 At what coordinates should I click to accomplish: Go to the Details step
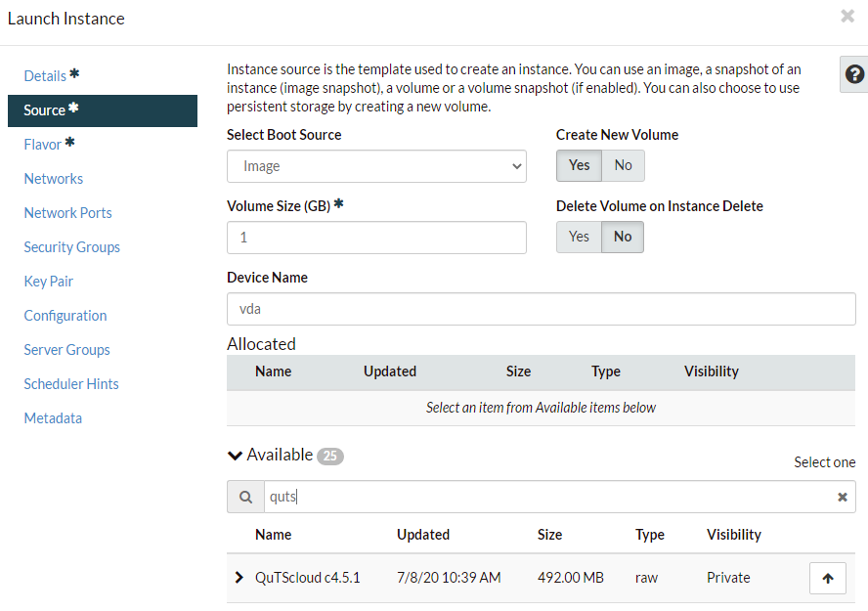pos(45,76)
